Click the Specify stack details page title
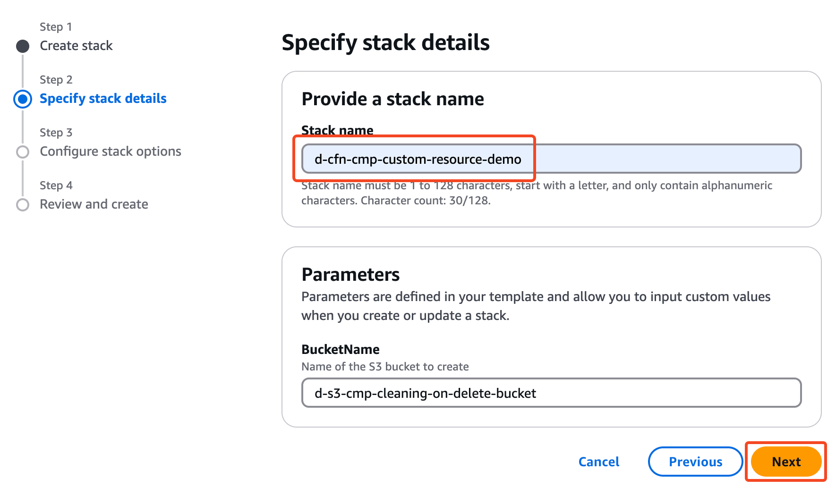Screen dimensions: 836x504 click(385, 43)
